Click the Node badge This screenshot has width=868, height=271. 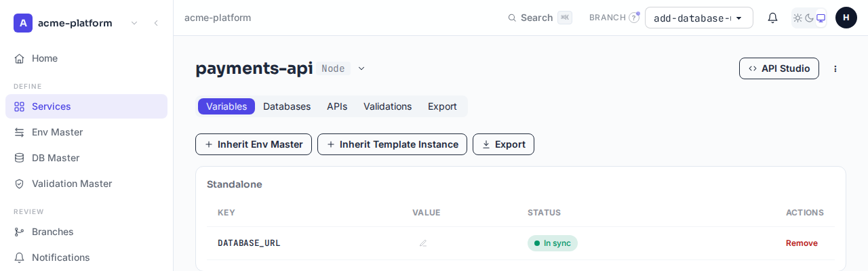coord(333,68)
